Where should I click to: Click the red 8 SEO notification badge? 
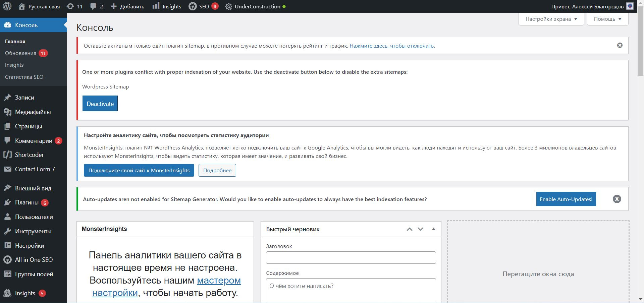215,6
